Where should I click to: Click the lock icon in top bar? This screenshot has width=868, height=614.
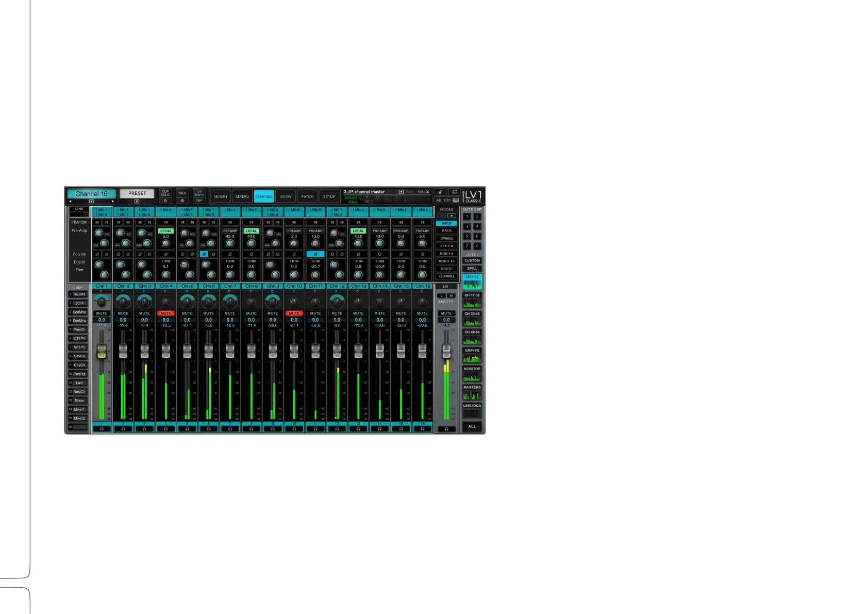[440, 192]
